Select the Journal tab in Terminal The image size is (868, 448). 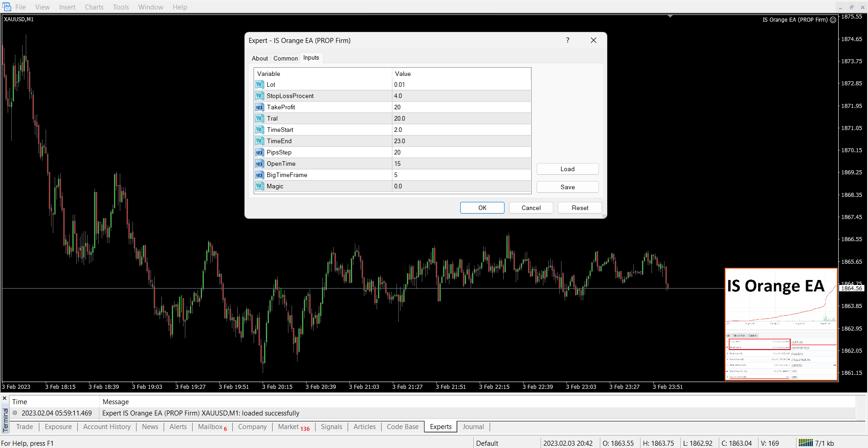[x=473, y=427]
